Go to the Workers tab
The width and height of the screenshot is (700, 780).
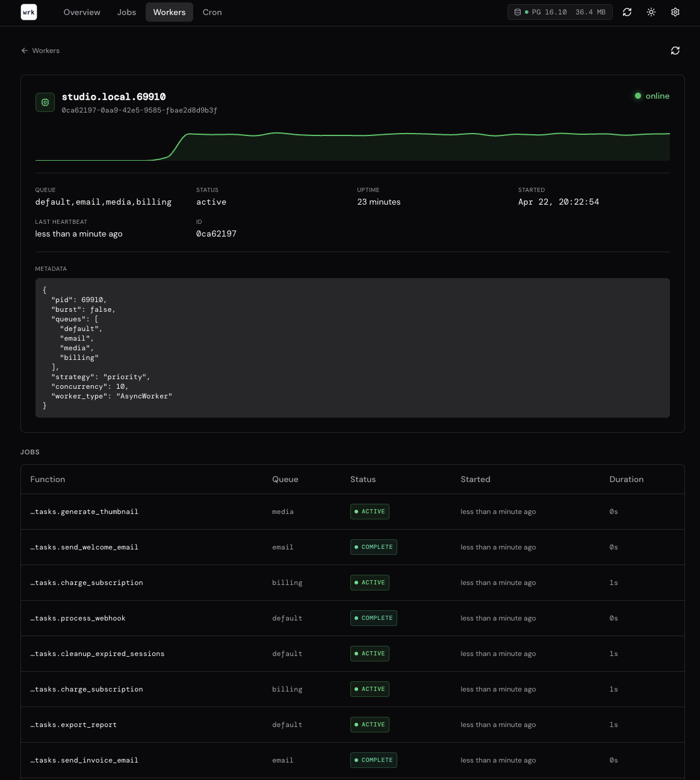[x=169, y=12]
